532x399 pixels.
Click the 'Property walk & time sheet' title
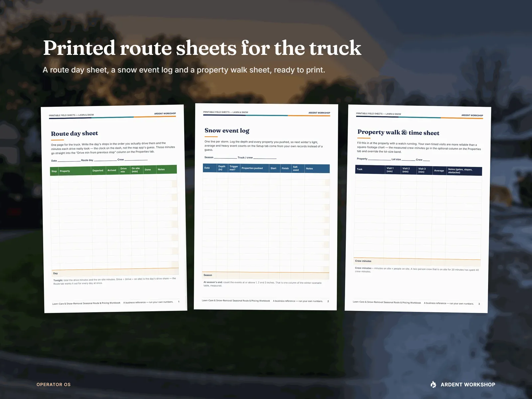tap(398, 132)
